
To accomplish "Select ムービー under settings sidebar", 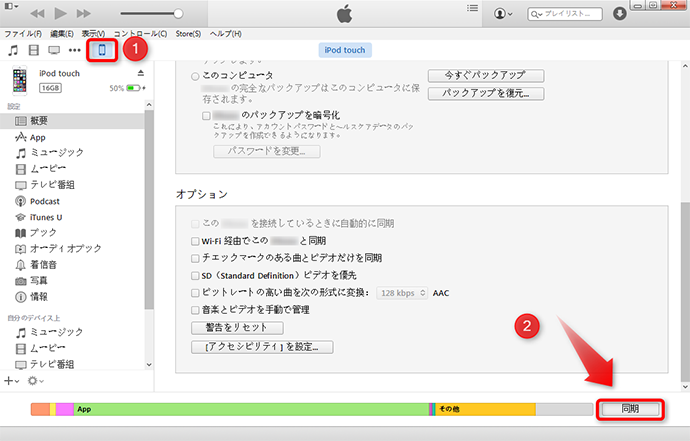I will click(72, 169).
